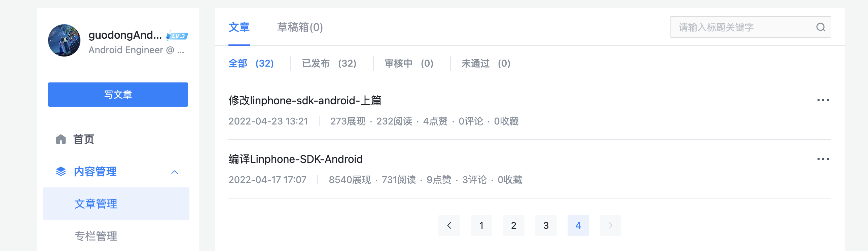
Task: Open more options for 编译Linphone-SDK-Android
Action: [823, 159]
